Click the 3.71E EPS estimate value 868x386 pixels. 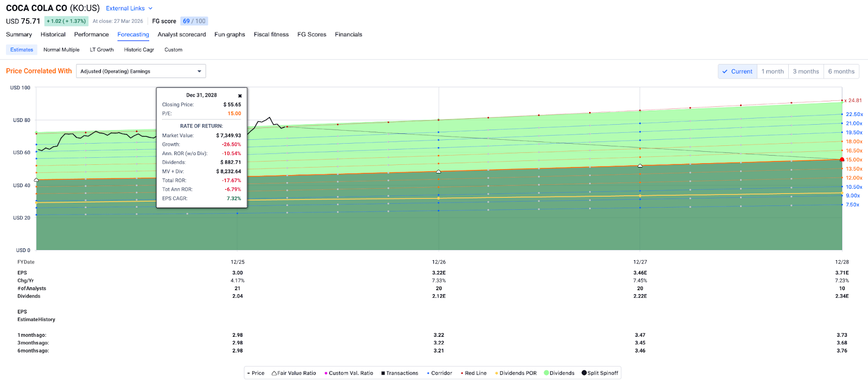842,273
